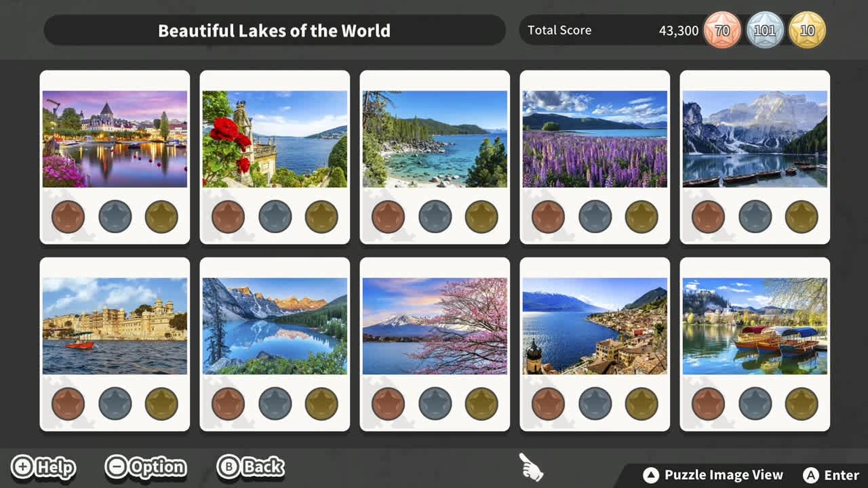Image resolution: width=868 pixels, height=488 pixels.
Task: Open the Option menu button
Action: click(x=146, y=467)
